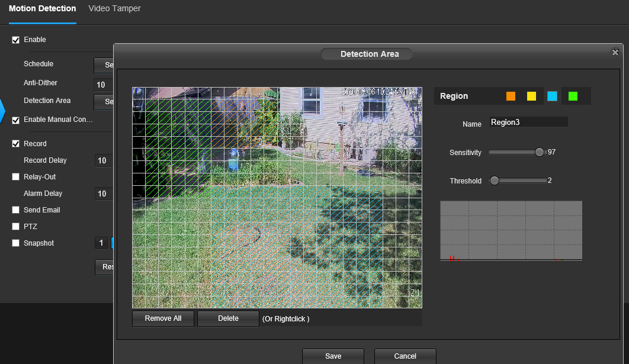629x364 pixels.
Task: Click the Anti-Dither label
Action: 40,83
